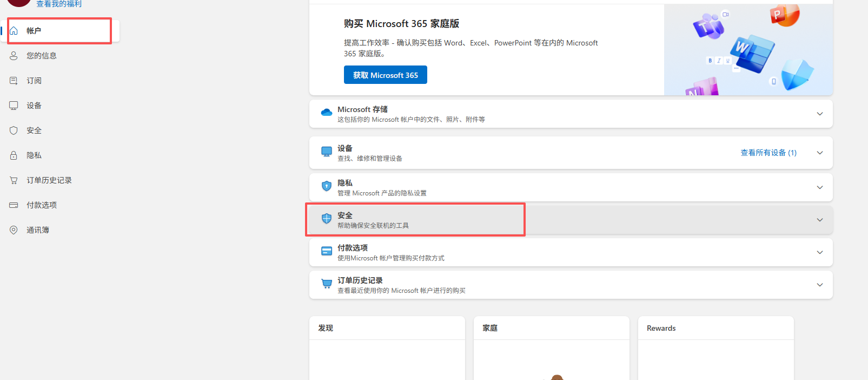Expand the 安全 card chevron

(820, 220)
